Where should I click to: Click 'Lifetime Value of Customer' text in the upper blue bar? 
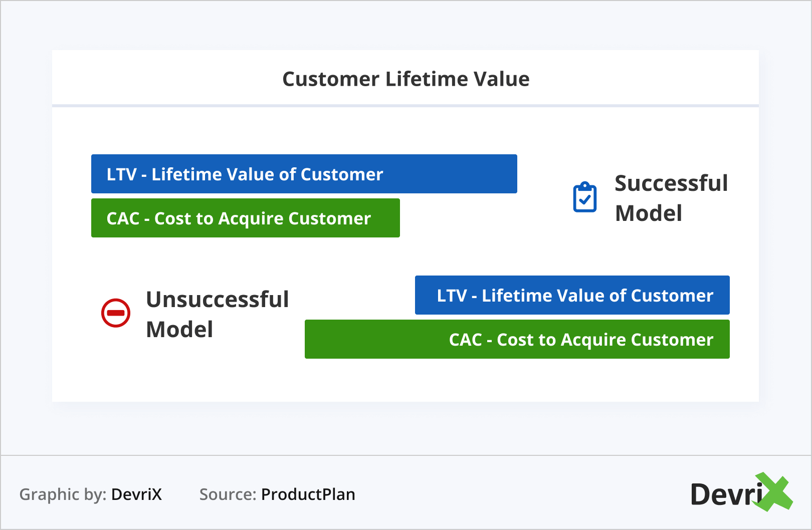[267, 174]
